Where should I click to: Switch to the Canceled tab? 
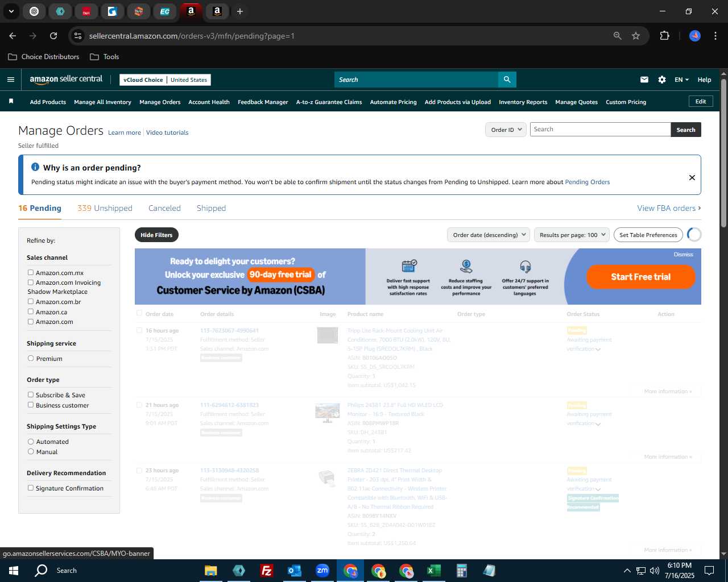[x=164, y=208]
